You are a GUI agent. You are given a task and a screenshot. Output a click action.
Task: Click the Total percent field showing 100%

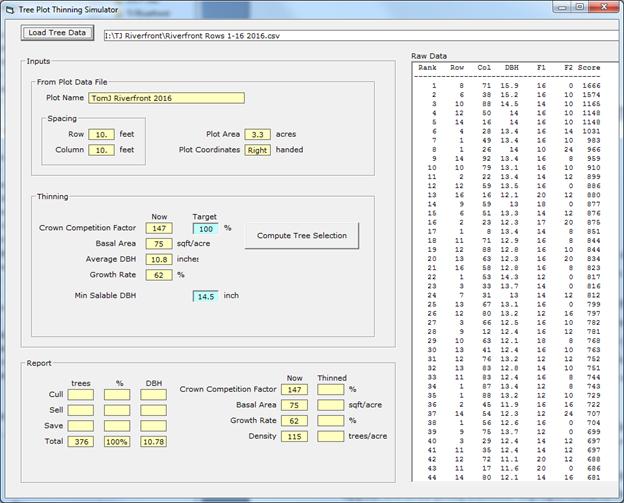pyautogui.click(x=117, y=442)
